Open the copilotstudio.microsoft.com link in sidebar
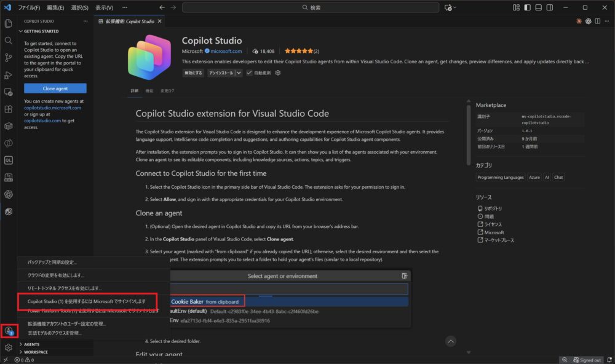The height and width of the screenshot is (364, 615). pyautogui.click(x=52, y=108)
